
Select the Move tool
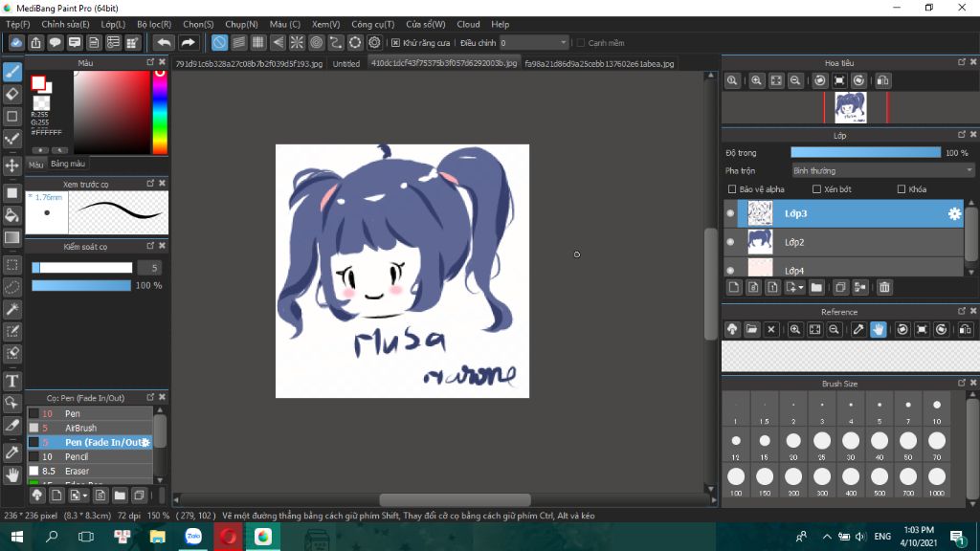(x=12, y=165)
